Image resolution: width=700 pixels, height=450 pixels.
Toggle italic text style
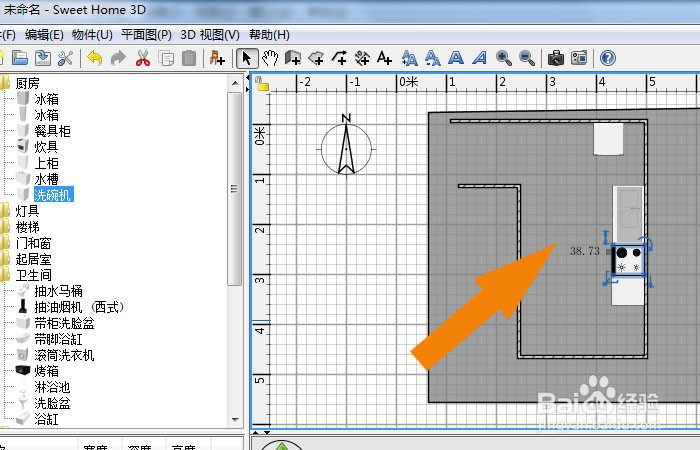pyautogui.click(x=480, y=58)
